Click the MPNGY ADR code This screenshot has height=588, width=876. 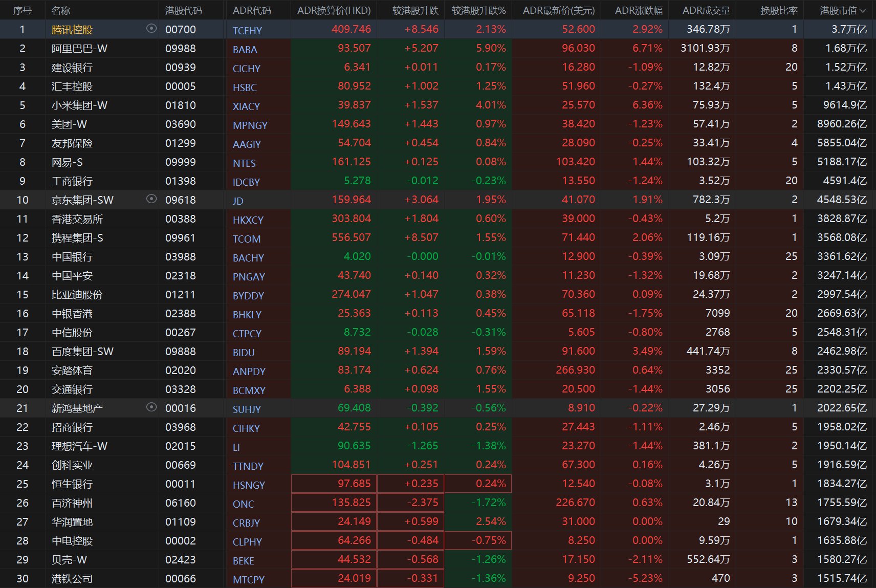click(x=250, y=125)
